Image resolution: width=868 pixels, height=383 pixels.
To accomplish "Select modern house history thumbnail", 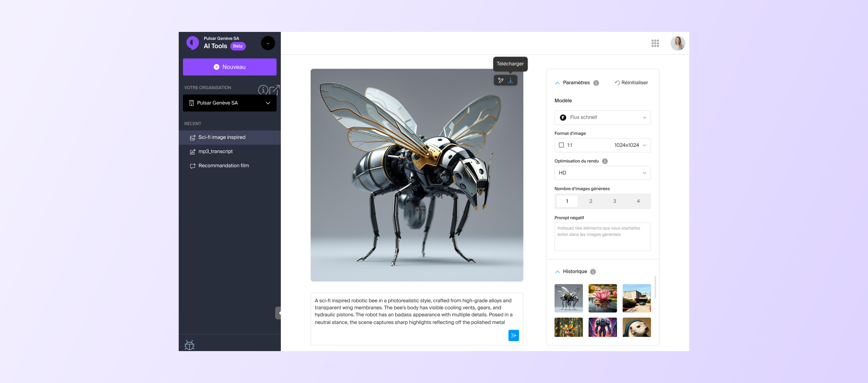I will pos(637,298).
